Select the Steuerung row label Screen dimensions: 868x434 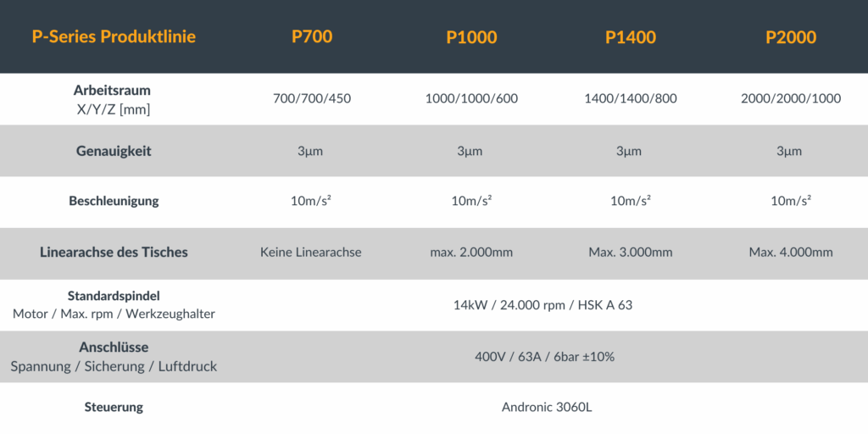tap(114, 407)
